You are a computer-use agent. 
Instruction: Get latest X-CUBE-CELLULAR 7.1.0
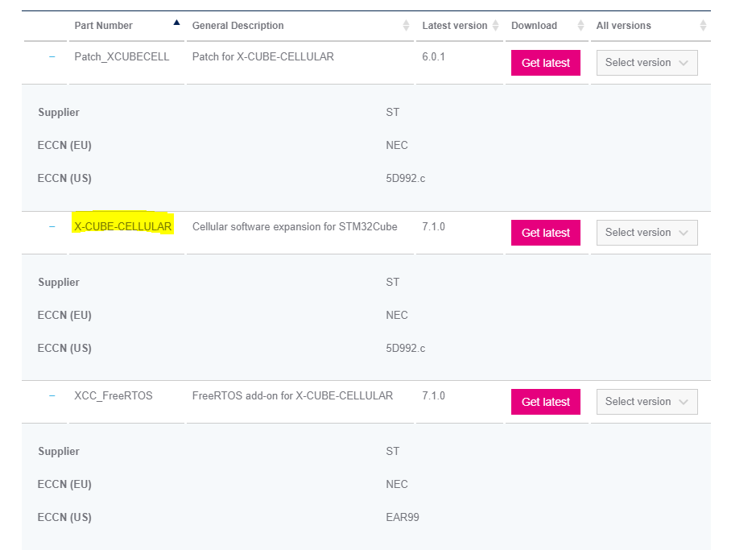click(546, 233)
